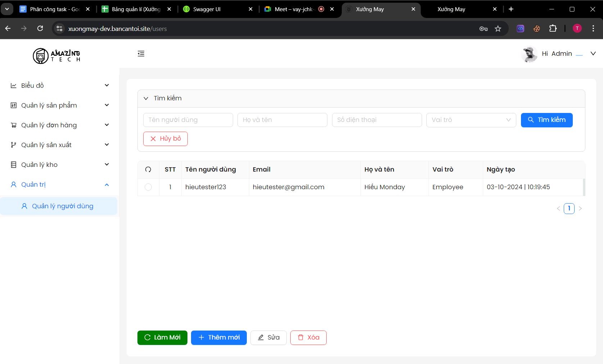The height and width of the screenshot is (364, 603).
Task: Collapse the Tìm kiếm search panel
Action: click(x=146, y=98)
